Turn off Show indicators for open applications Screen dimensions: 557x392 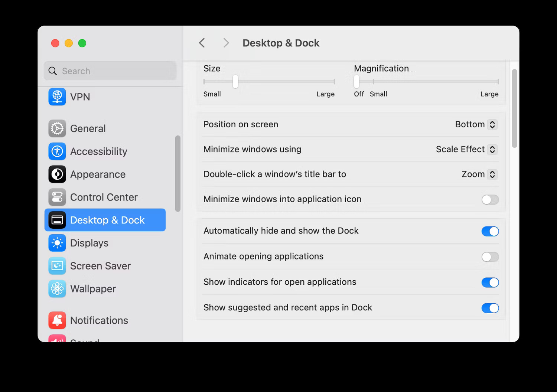point(490,282)
